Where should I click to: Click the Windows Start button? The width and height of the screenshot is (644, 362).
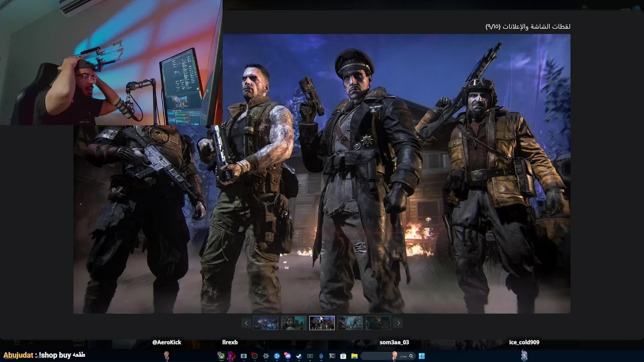(422, 356)
